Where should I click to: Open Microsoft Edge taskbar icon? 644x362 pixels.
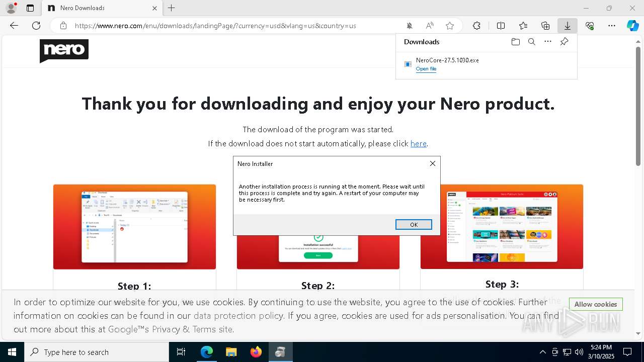coord(207,352)
